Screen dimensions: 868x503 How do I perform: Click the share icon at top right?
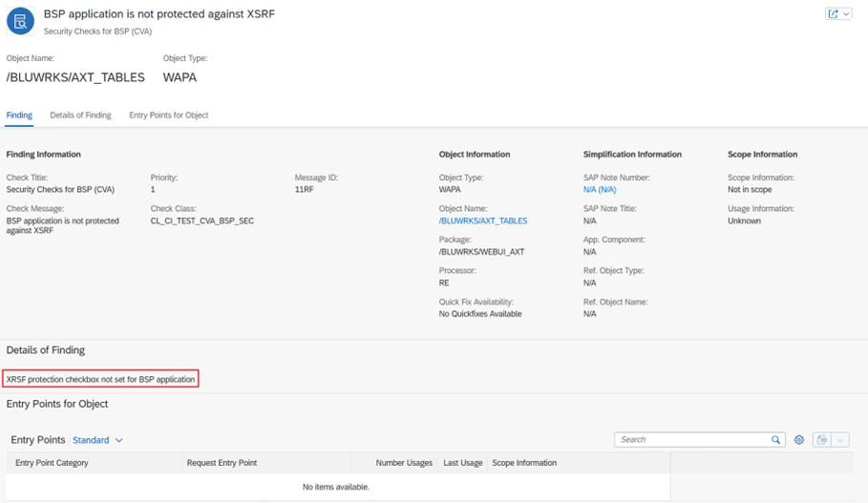pos(834,14)
